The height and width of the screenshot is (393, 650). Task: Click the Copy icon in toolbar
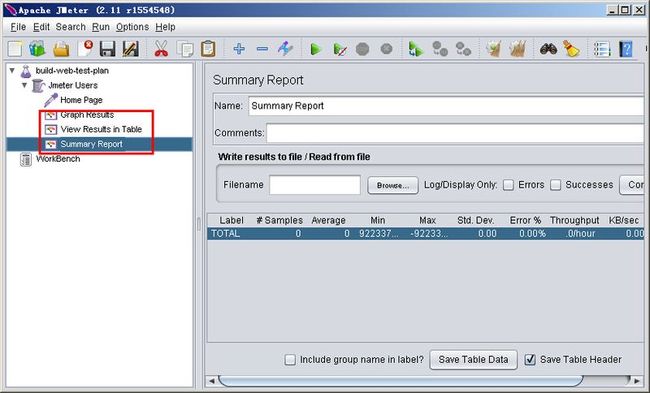185,49
